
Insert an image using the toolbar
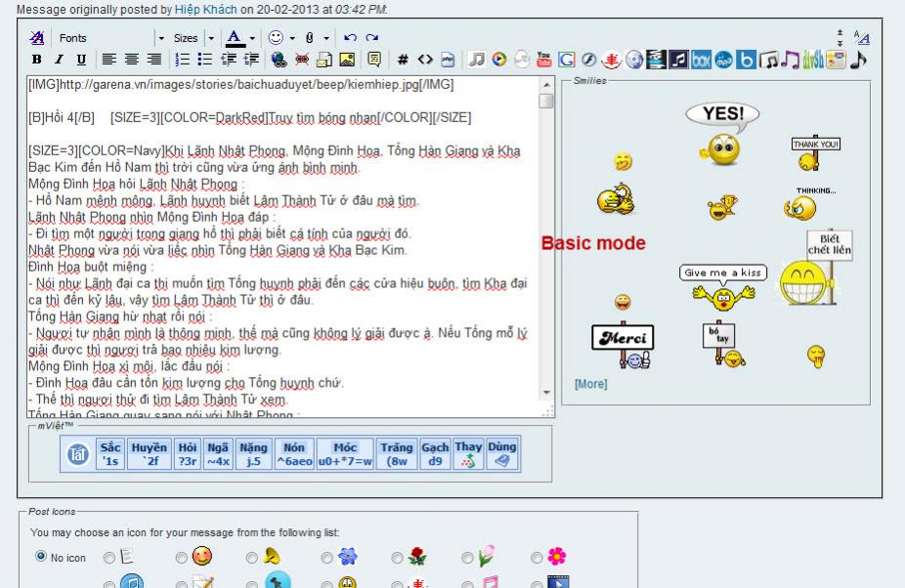click(x=345, y=60)
